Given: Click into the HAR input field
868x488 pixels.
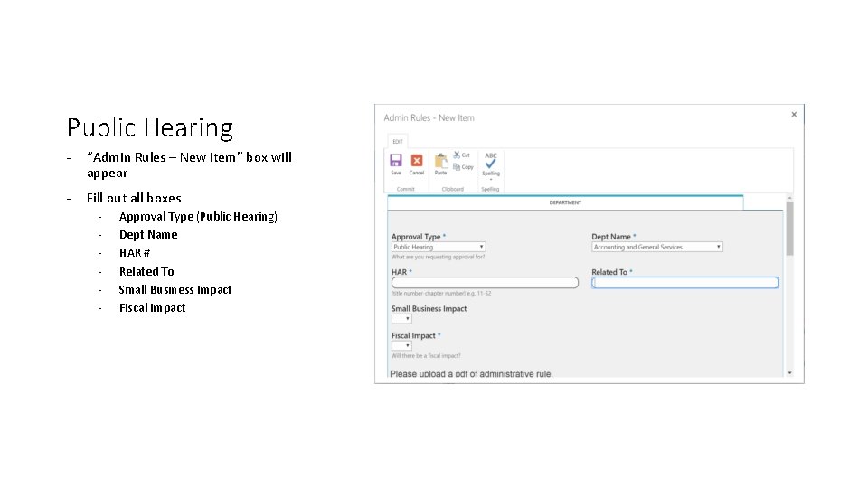Looking at the screenshot, I should [x=485, y=283].
